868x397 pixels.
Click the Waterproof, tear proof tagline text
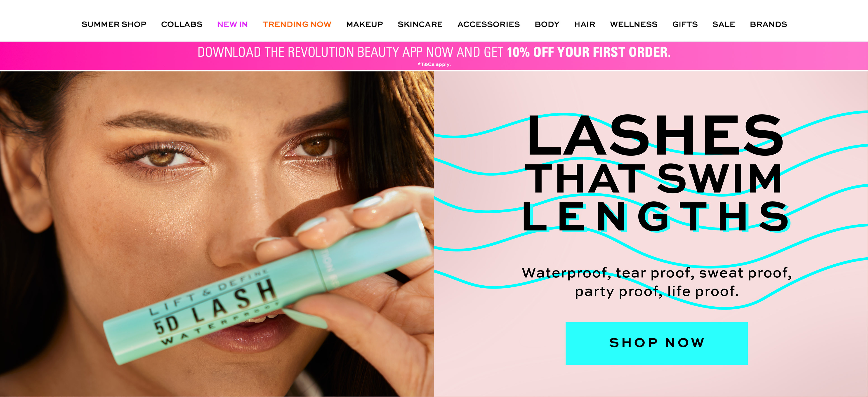coord(656,282)
